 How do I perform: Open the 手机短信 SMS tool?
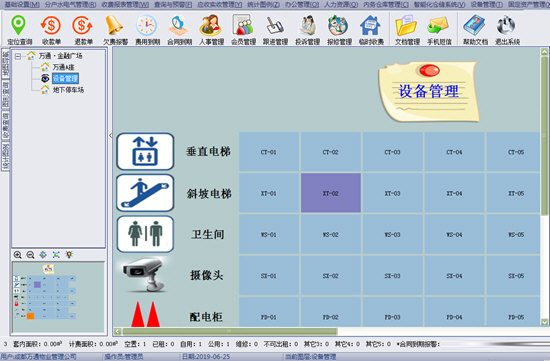tap(439, 30)
